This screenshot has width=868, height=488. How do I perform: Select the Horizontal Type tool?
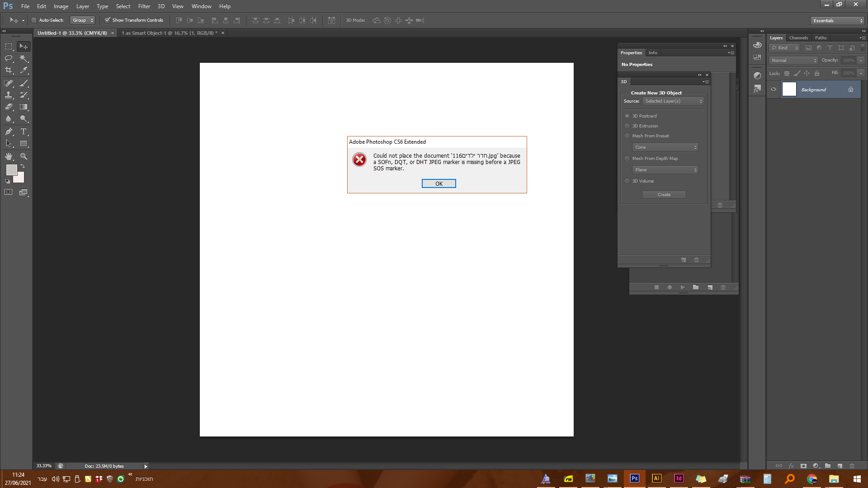24,131
